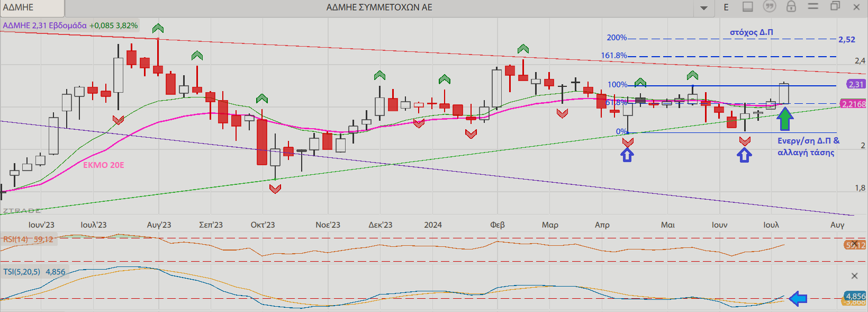
Task: Toggle the bottom panel layout icon
Action: click(748, 7)
